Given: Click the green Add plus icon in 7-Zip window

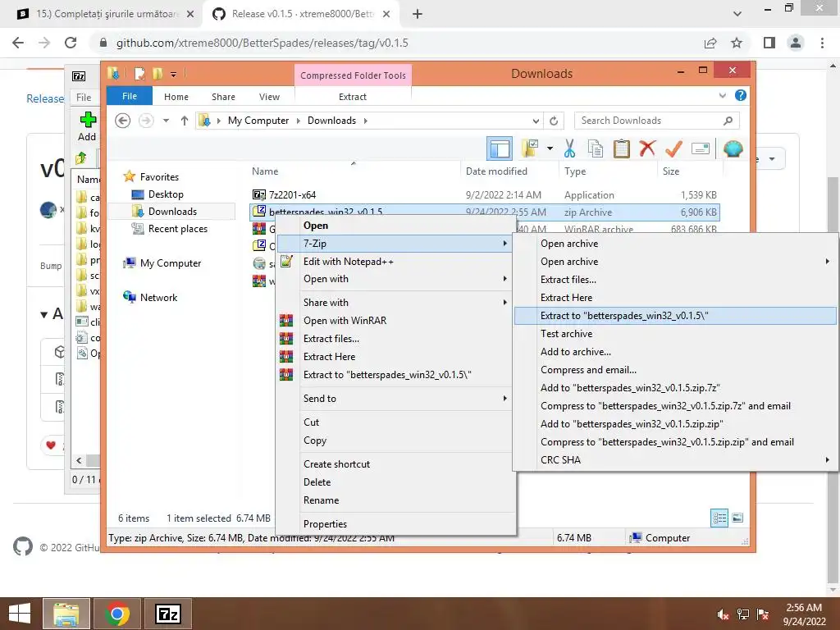Looking at the screenshot, I should point(88,120).
